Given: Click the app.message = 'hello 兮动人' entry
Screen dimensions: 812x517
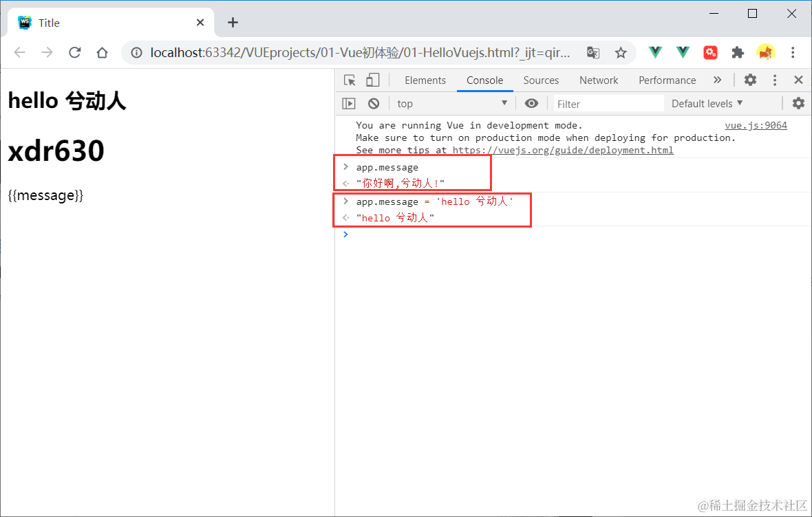Looking at the screenshot, I should pyautogui.click(x=434, y=201).
